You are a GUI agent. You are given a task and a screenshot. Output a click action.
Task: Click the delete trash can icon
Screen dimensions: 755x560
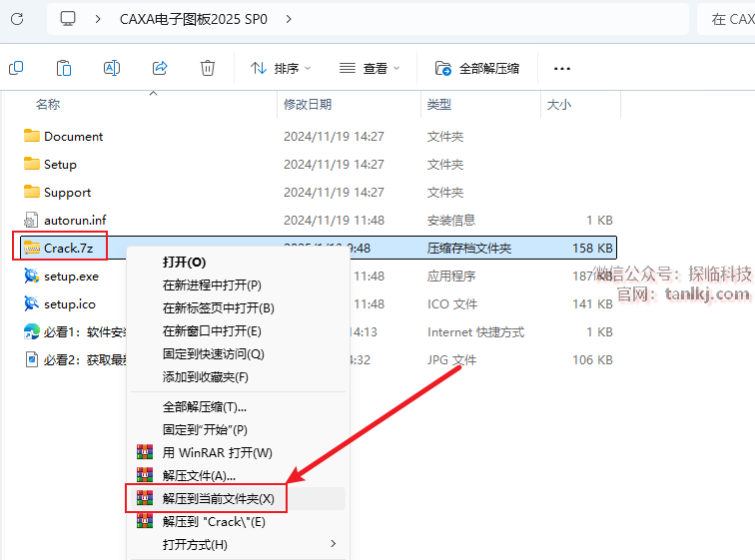click(x=208, y=68)
